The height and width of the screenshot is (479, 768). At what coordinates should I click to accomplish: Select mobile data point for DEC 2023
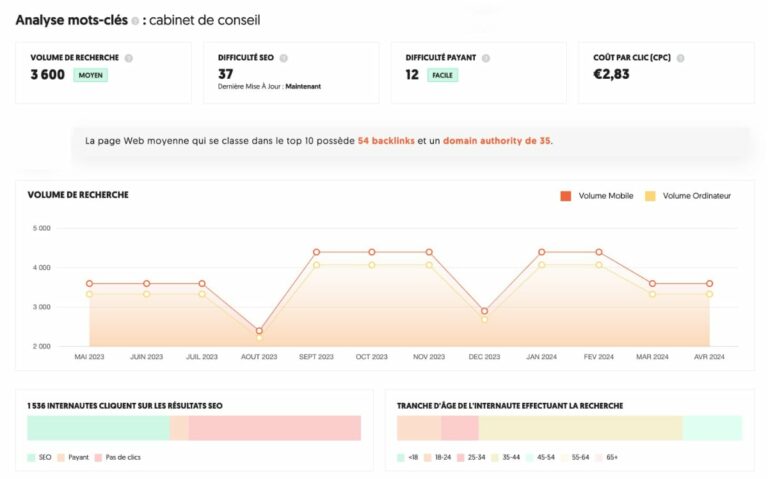tap(484, 311)
